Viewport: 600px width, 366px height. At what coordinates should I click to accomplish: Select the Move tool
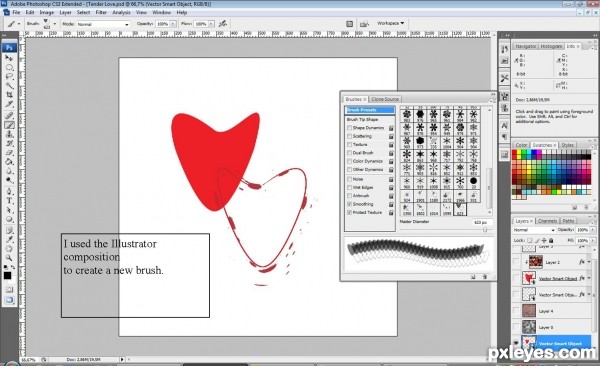pyautogui.click(x=9, y=58)
